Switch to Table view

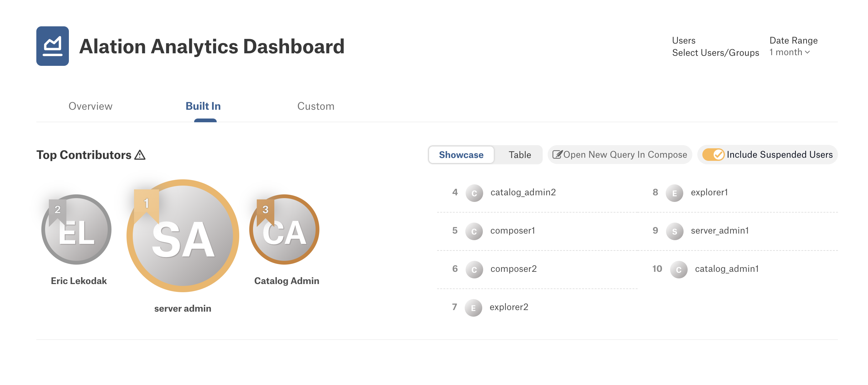coord(519,155)
